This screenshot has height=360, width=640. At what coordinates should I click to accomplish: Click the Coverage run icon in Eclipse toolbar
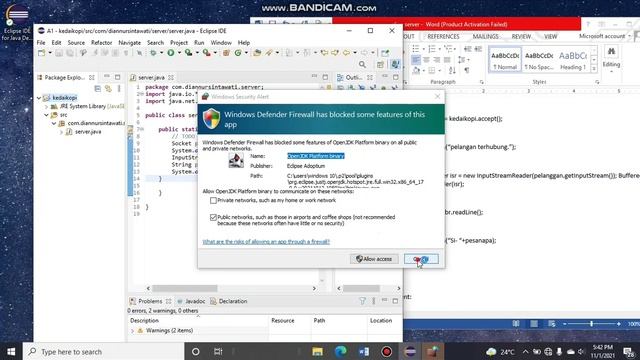[x=188, y=53]
